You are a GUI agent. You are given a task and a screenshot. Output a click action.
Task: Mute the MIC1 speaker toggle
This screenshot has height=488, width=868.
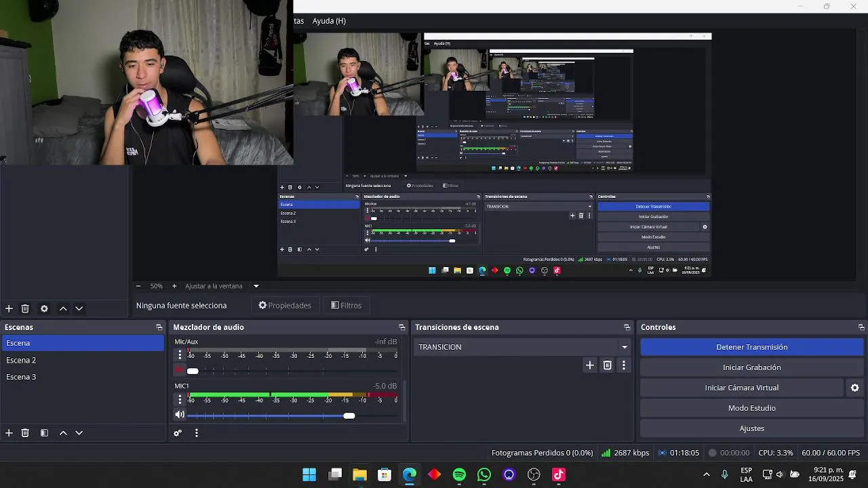point(180,415)
